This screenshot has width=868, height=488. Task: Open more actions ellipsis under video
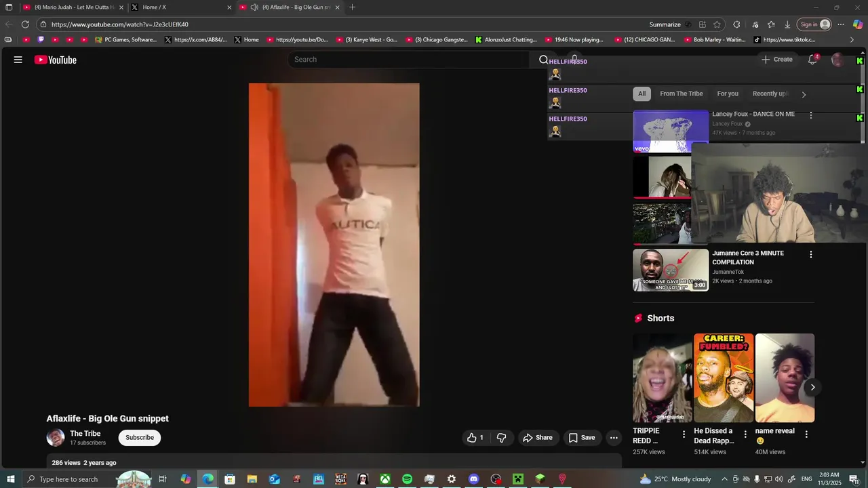pos(614,438)
